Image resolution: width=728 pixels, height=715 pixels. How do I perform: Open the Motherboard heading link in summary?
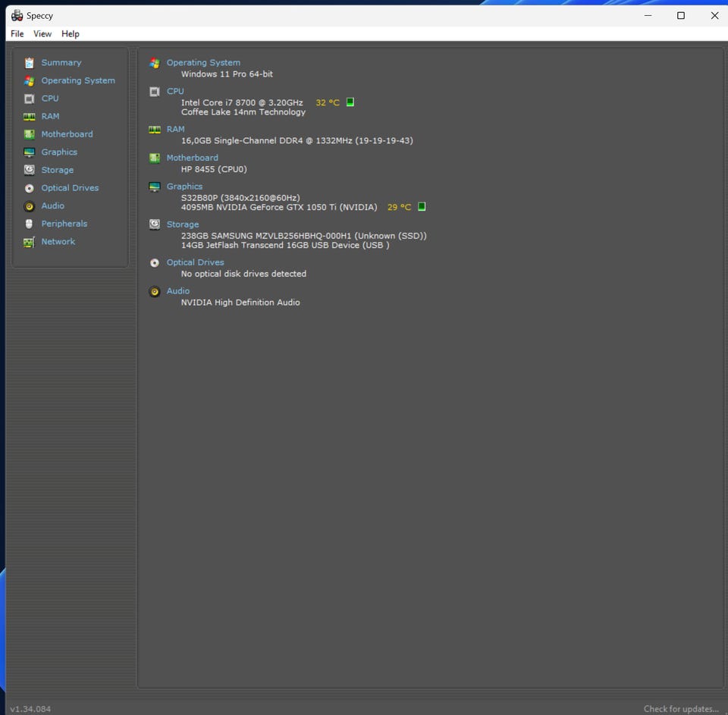[192, 158]
